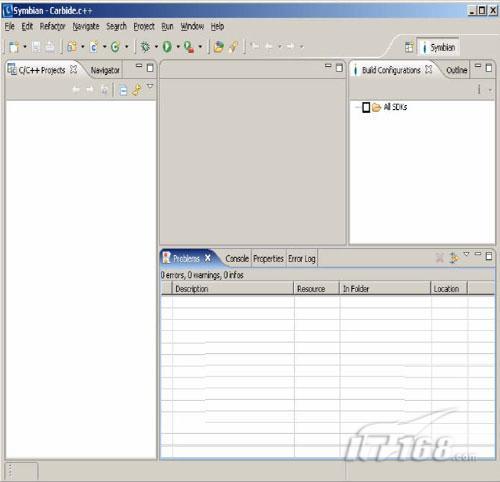Click the External Tools run icon
The height and width of the screenshot is (482, 500).
pyautogui.click(x=189, y=47)
